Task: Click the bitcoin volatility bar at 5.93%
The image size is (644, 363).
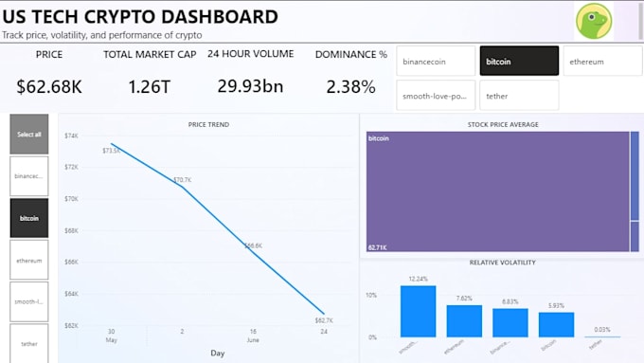Action: (x=556, y=325)
